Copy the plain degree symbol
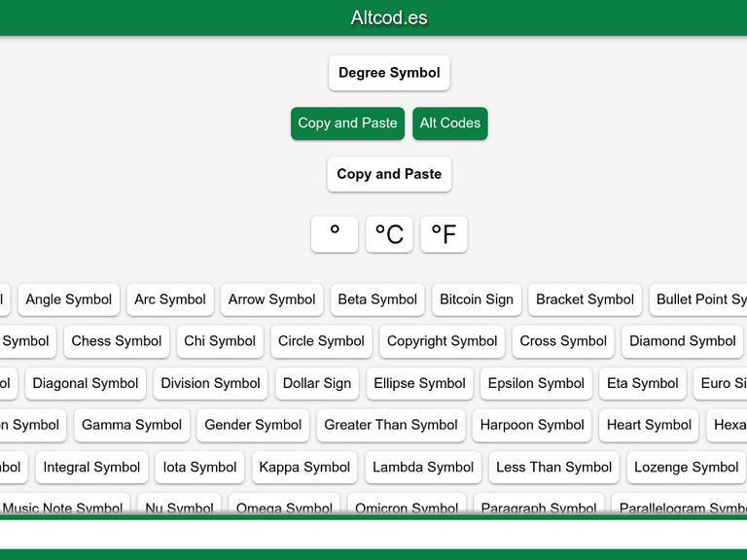 tap(335, 234)
